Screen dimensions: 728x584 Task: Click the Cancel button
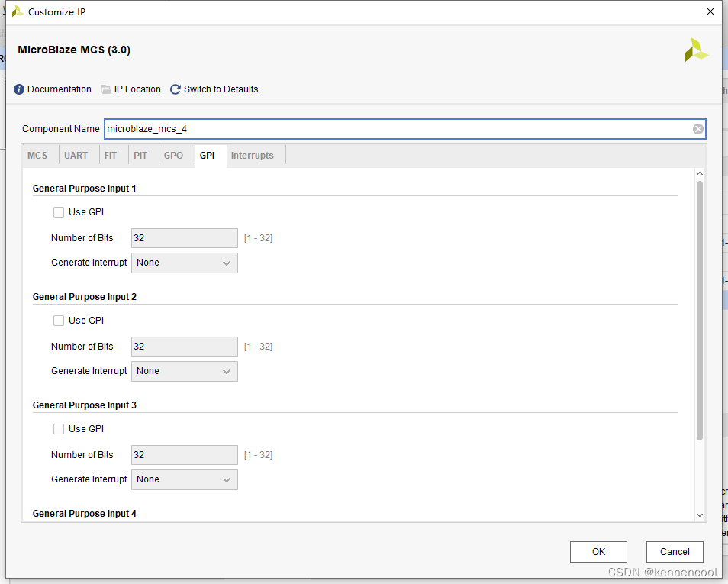675,551
